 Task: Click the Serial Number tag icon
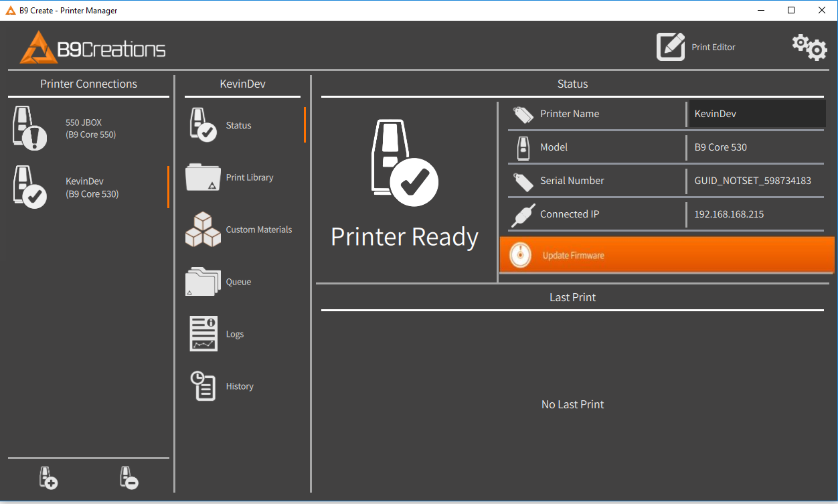[x=523, y=181]
